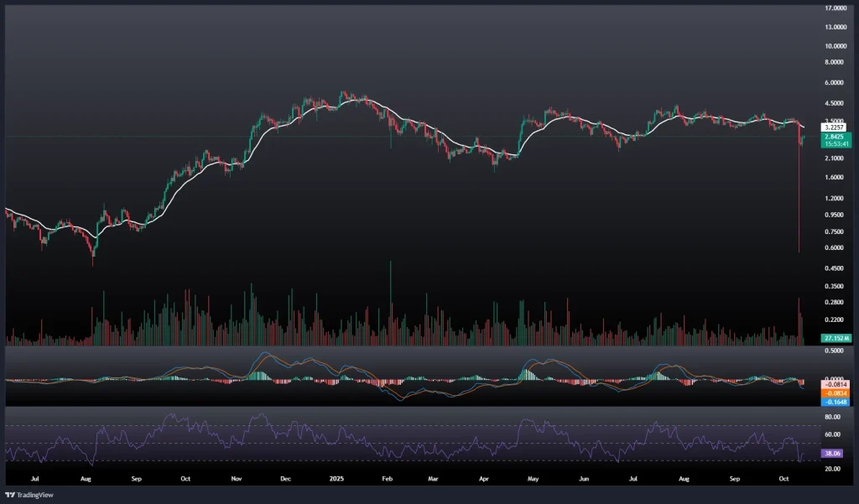Click the Feb label on the time axis
This screenshot has width=859, height=504.
(x=387, y=481)
